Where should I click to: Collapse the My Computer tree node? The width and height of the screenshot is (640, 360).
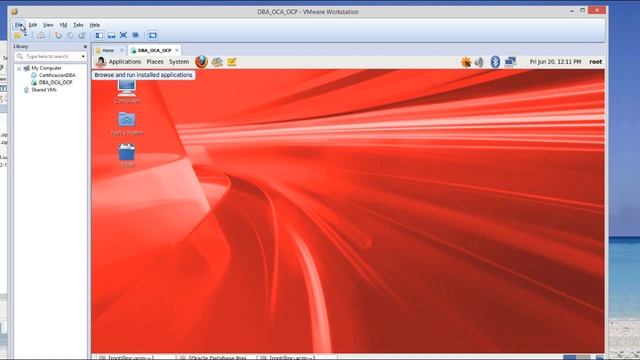coord(19,69)
